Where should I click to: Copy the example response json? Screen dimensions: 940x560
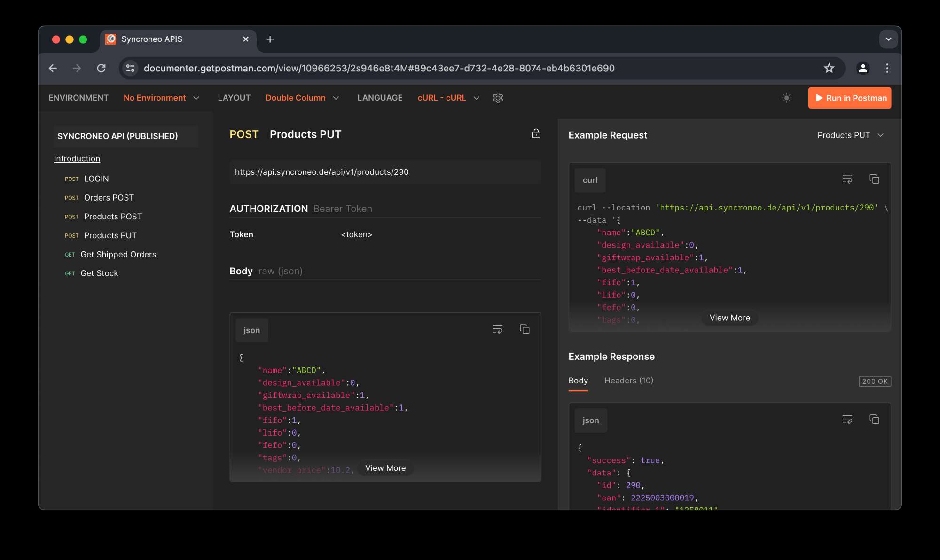pyautogui.click(x=874, y=419)
